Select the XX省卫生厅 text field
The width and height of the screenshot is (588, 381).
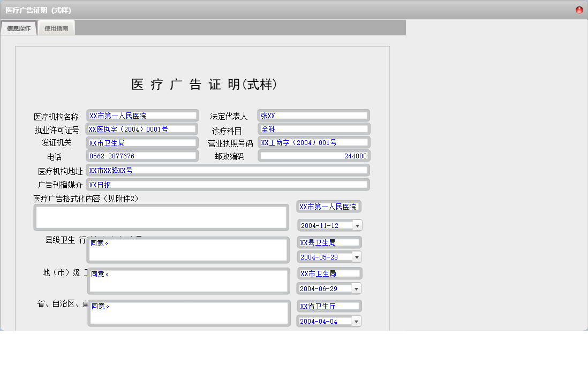pyautogui.click(x=329, y=306)
